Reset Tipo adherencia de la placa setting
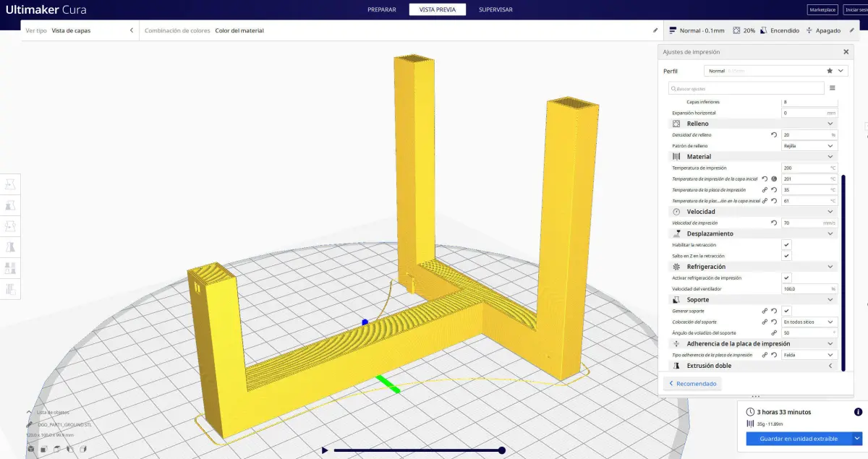This screenshot has height=459, width=868. point(774,355)
